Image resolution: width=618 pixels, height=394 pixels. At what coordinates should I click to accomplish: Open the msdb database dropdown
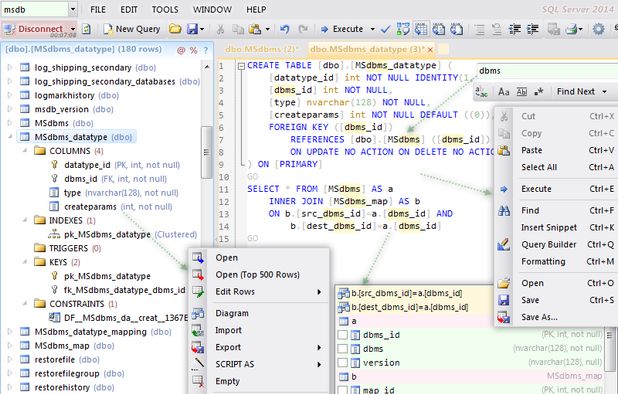click(73, 9)
